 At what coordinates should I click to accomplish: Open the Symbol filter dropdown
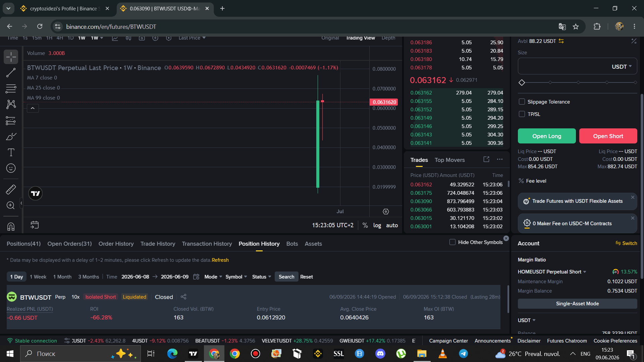[236, 277]
